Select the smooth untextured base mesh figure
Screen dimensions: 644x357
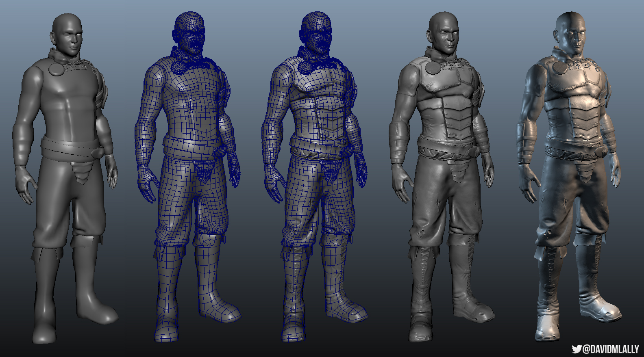65,179
